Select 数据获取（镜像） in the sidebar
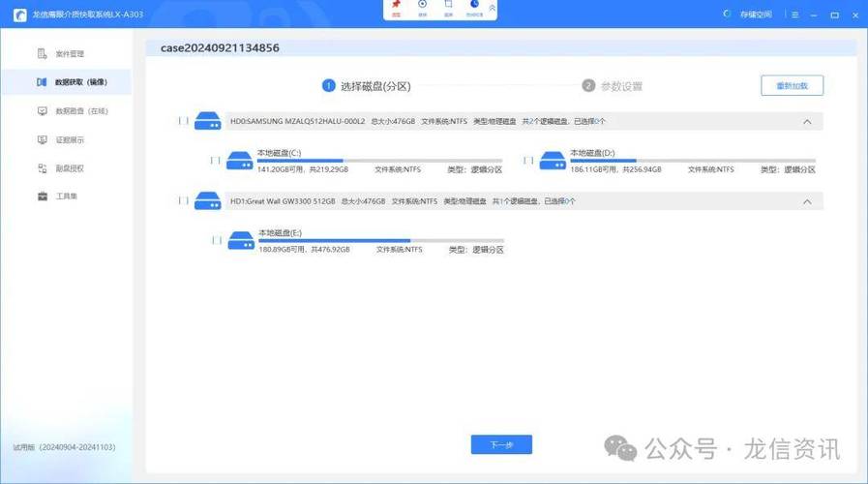Screen dimensions: 868x484 click(79, 82)
